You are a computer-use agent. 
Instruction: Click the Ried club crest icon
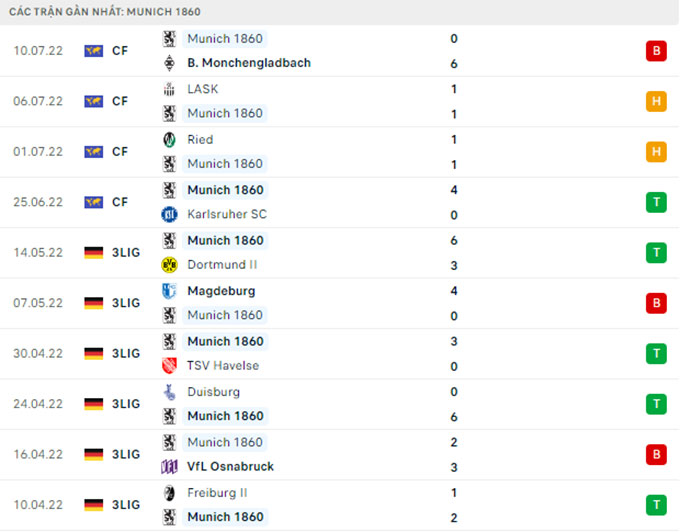point(169,140)
